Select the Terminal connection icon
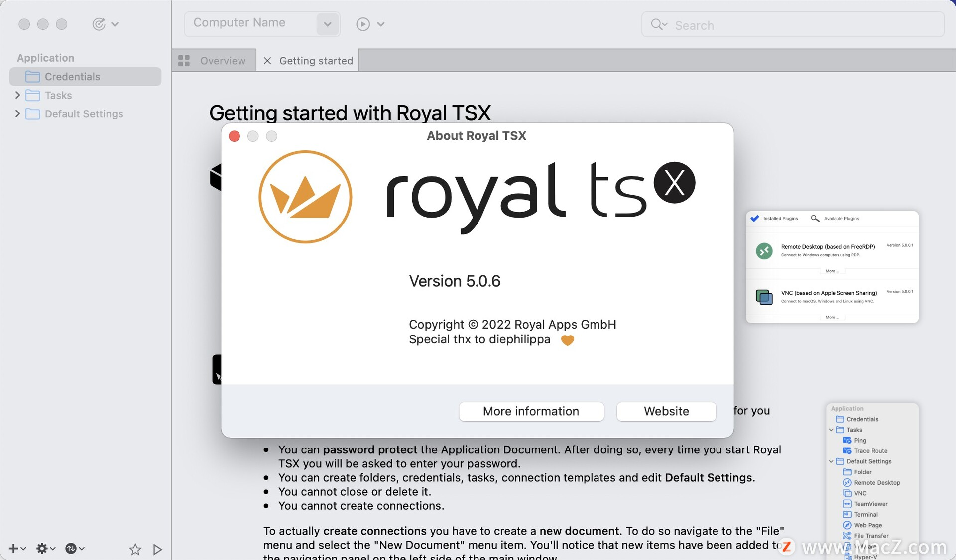This screenshot has width=956, height=560. click(848, 514)
